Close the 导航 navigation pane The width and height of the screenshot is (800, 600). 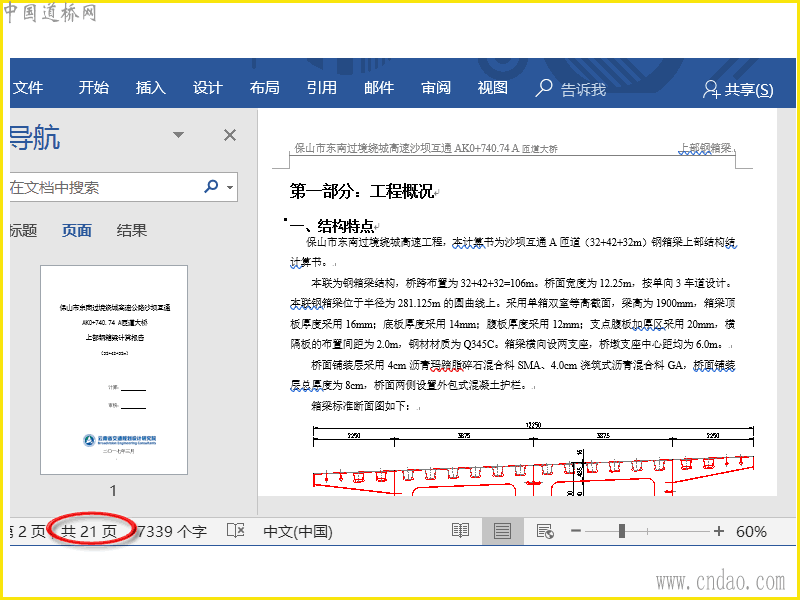tap(230, 135)
